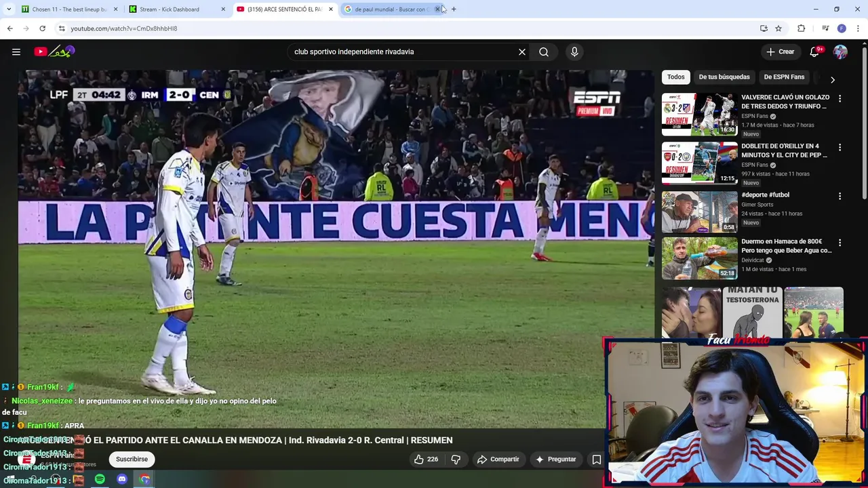This screenshot has width=868, height=488.
Task: Open options for Doblete de O'Reilly video
Action: (x=840, y=147)
